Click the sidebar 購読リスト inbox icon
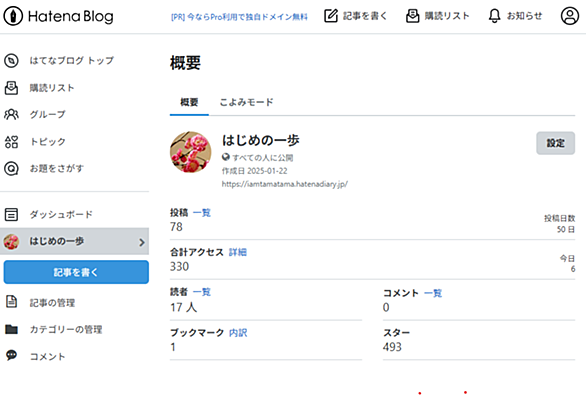This screenshot has height=395, width=586. (11, 88)
